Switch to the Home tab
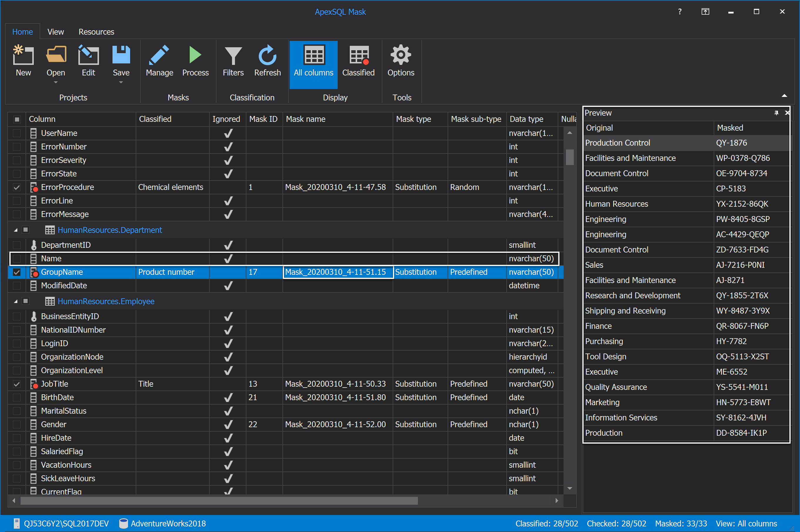Viewport: 800px width, 532px height. point(22,31)
